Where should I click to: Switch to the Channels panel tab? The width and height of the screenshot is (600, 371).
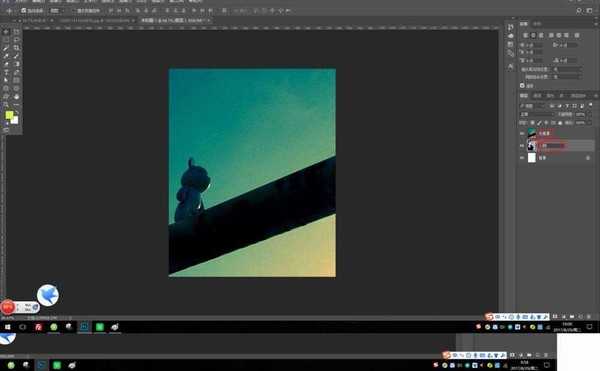(537, 96)
